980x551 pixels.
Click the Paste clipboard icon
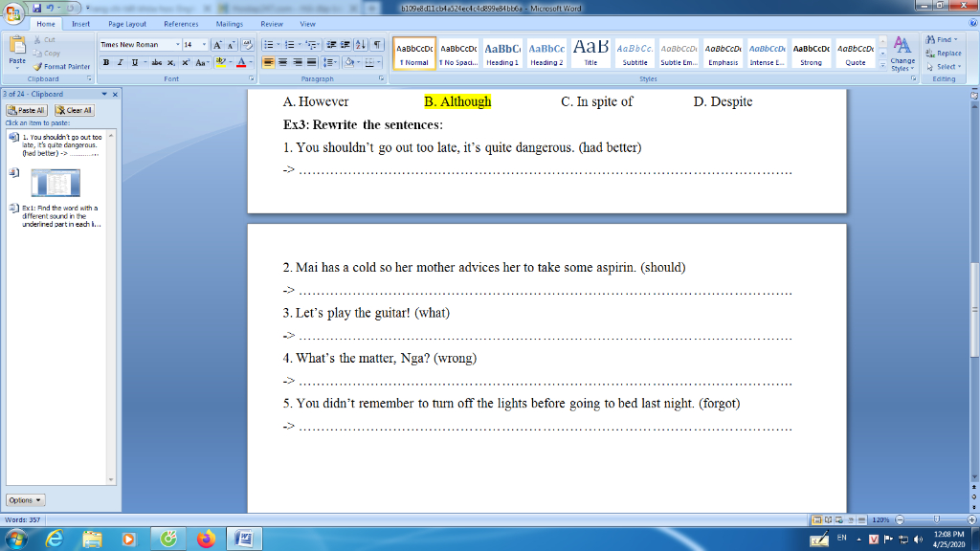[x=17, y=45]
